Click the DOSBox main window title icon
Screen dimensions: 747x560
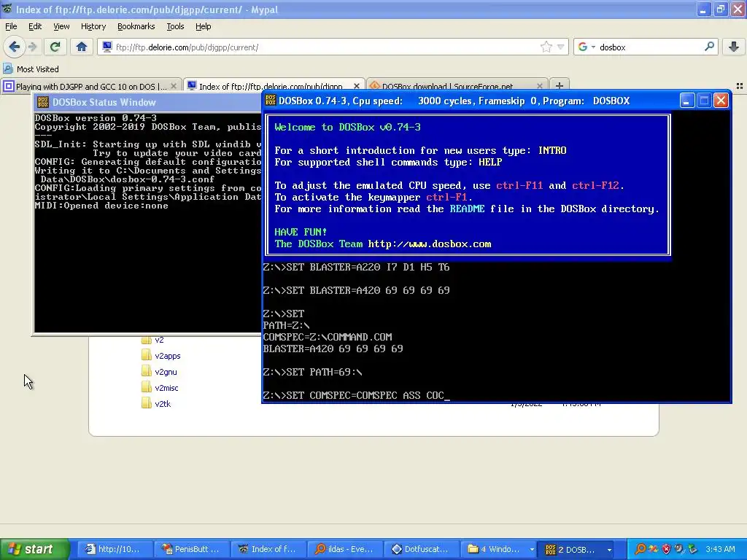pos(271,101)
